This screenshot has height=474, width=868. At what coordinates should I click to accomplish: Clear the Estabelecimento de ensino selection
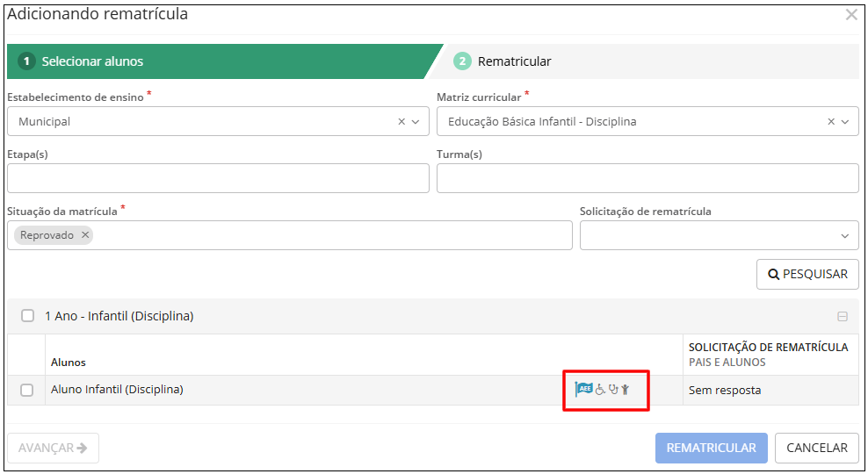point(401,122)
